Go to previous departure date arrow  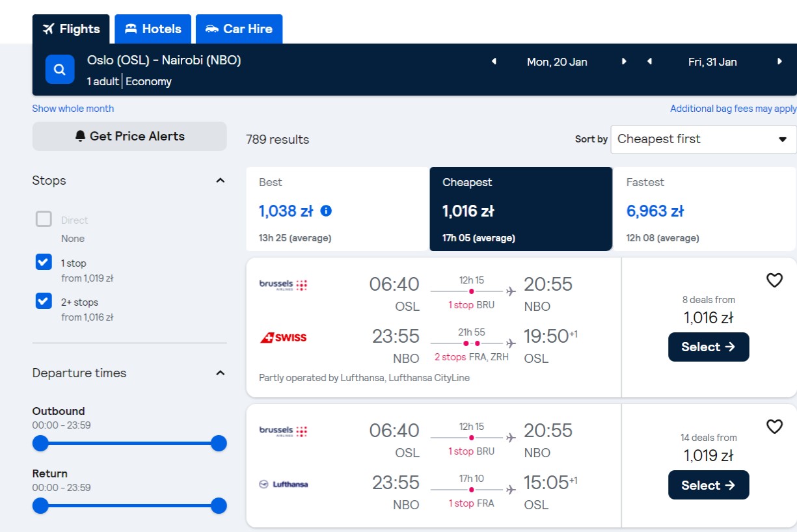pyautogui.click(x=494, y=62)
